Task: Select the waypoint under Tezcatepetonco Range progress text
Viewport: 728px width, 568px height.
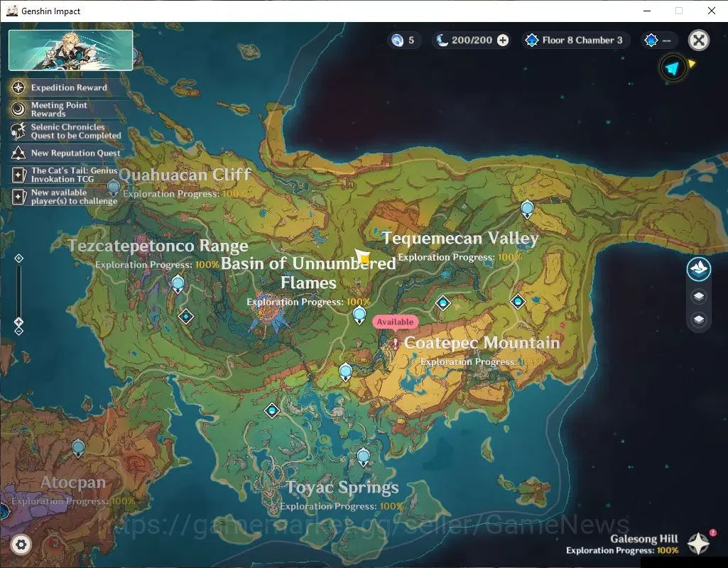Action: click(178, 284)
